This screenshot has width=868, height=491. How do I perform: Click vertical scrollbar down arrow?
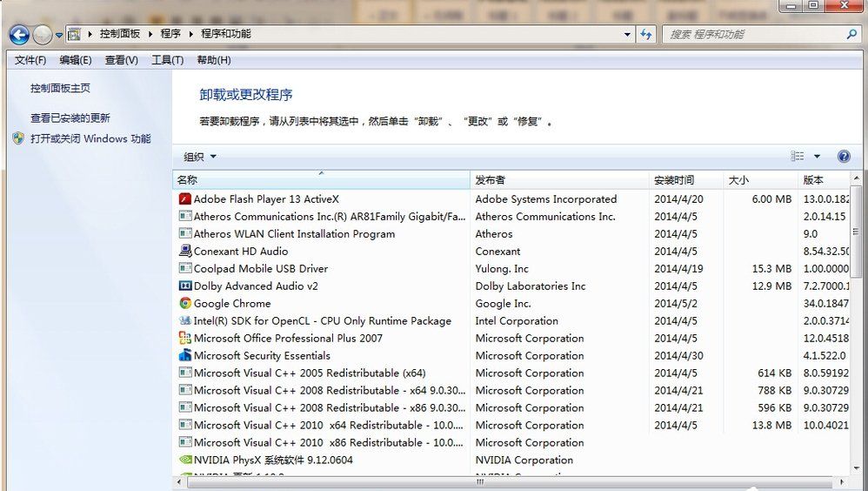[x=856, y=469]
